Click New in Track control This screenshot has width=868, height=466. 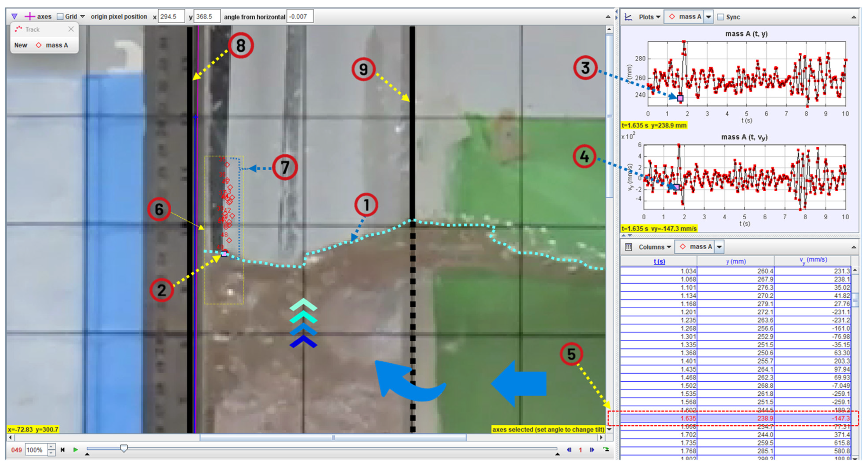(x=21, y=45)
